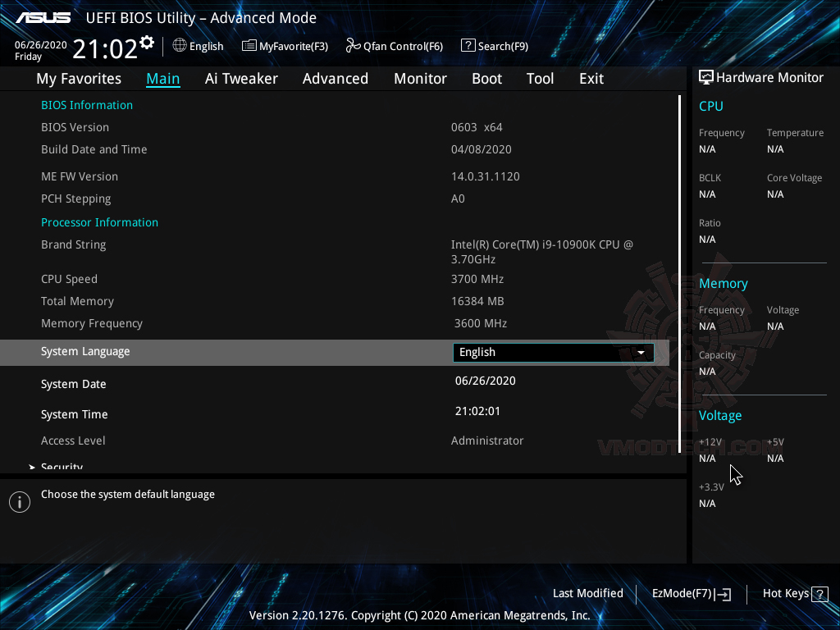
Task: Click the System Date label
Action: click(73, 384)
